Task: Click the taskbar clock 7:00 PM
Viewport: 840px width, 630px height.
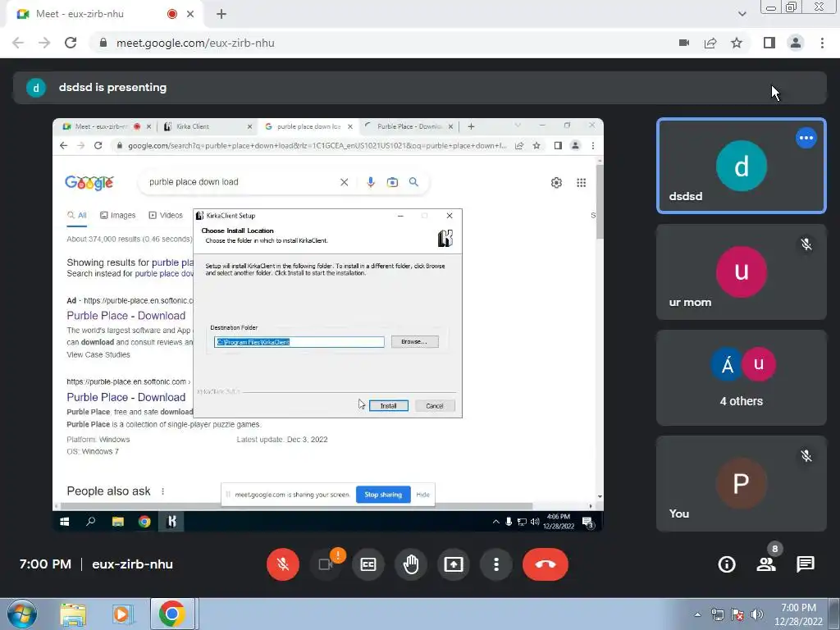Action: pos(798,614)
